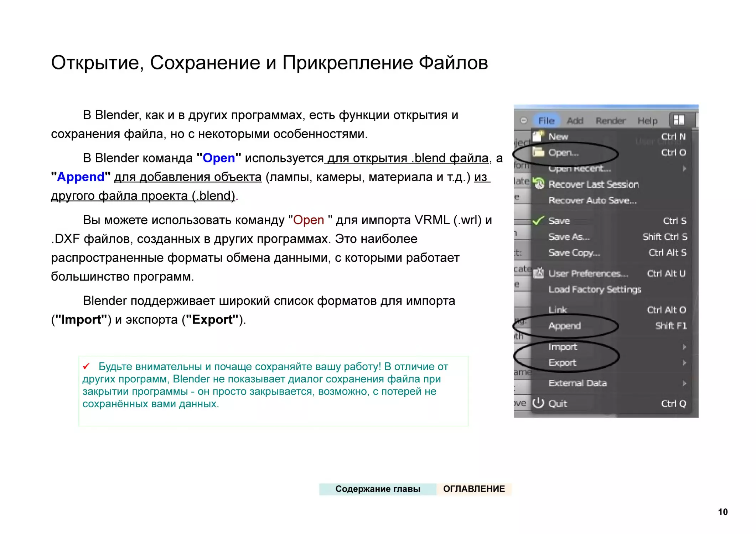Click the User Preferences icon
The width and height of the screenshot is (756, 534).
pos(538,273)
